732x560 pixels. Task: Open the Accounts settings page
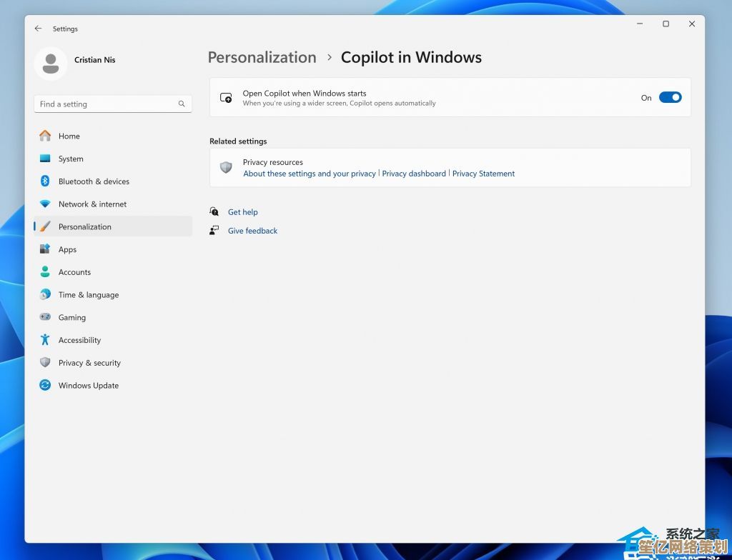[113, 272]
